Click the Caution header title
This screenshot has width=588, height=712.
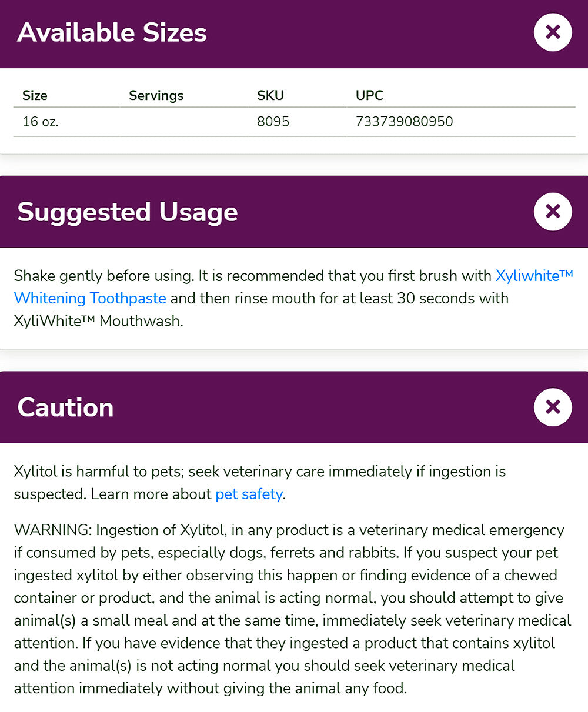point(65,407)
